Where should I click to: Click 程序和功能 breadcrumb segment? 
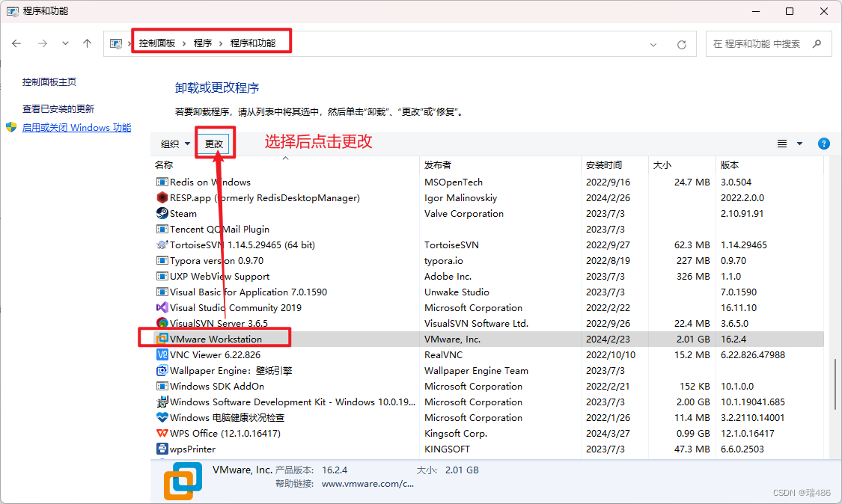click(252, 43)
